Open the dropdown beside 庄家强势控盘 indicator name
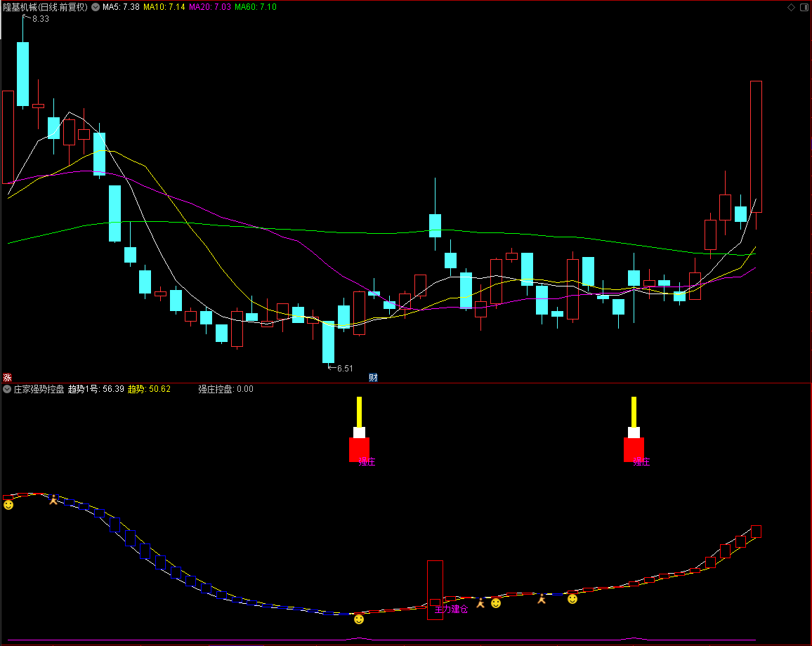The height and width of the screenshot is (646, 812). [x=7, y=389]
